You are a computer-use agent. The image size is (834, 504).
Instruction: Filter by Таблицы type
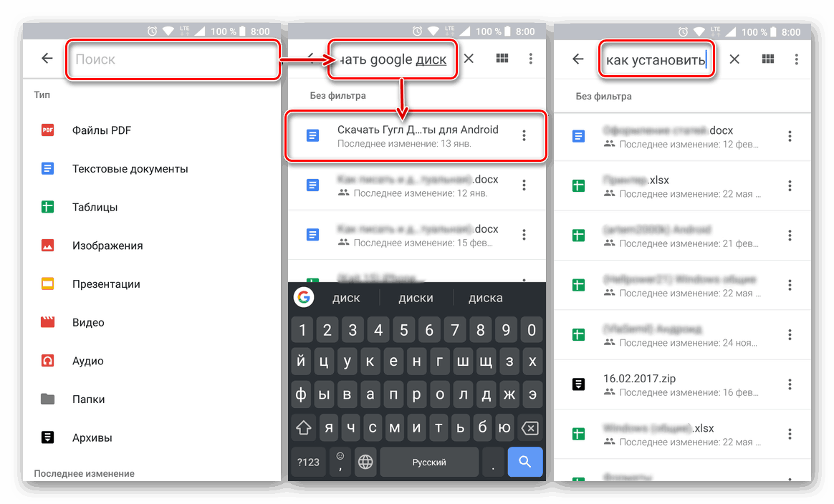pos(152,207)
